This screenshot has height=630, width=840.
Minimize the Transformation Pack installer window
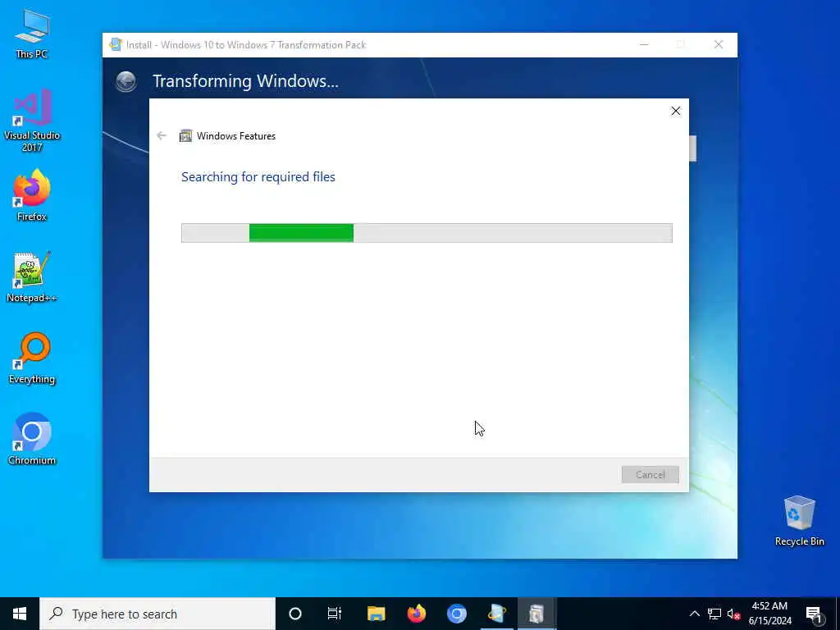tap(644, 44)
